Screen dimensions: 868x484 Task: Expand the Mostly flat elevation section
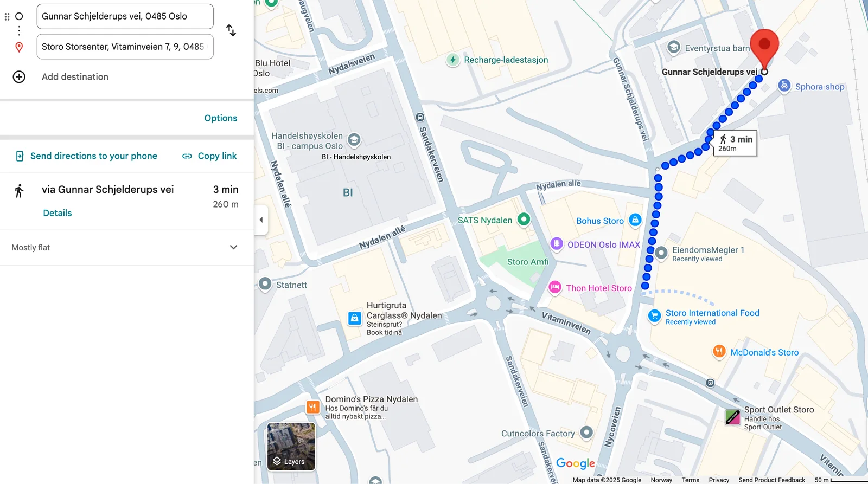point(127,248)
